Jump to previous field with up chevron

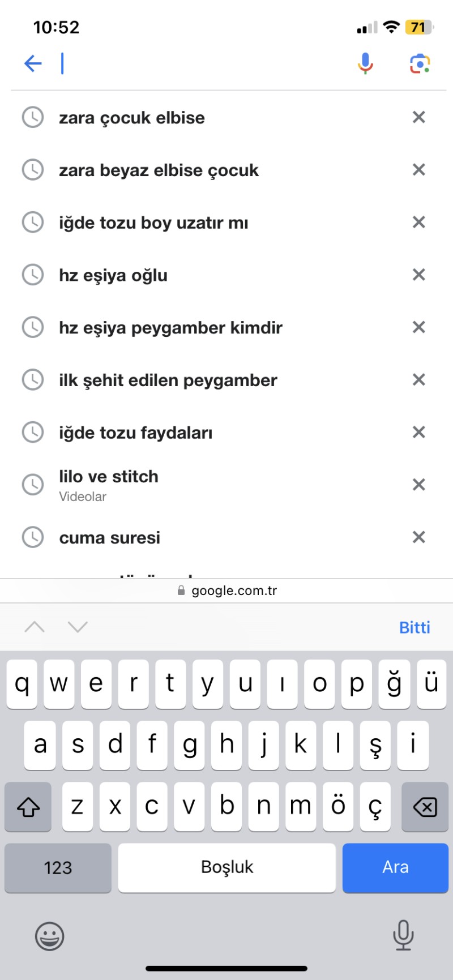click(35, 627)
